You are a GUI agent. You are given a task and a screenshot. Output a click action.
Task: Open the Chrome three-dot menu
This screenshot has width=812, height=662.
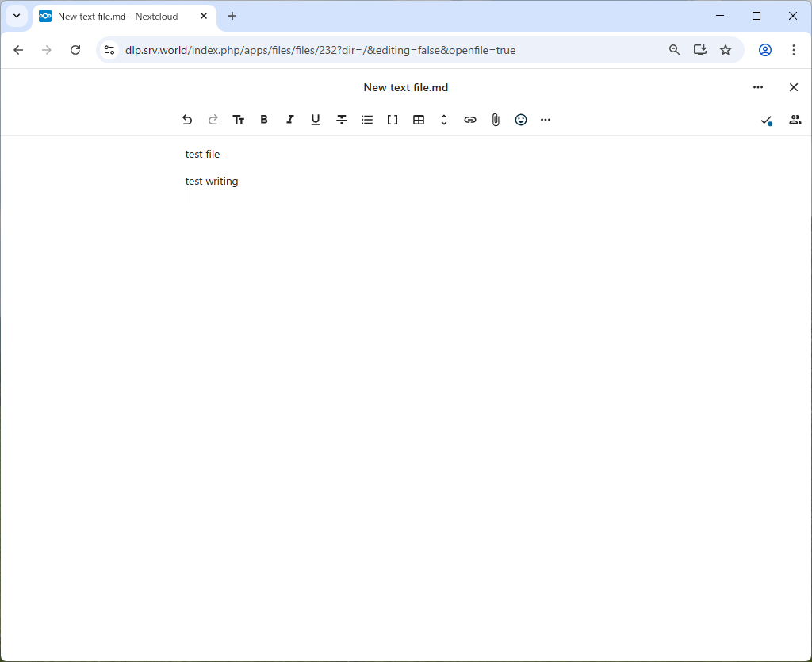pyautogui.click(x=793, y=50)
